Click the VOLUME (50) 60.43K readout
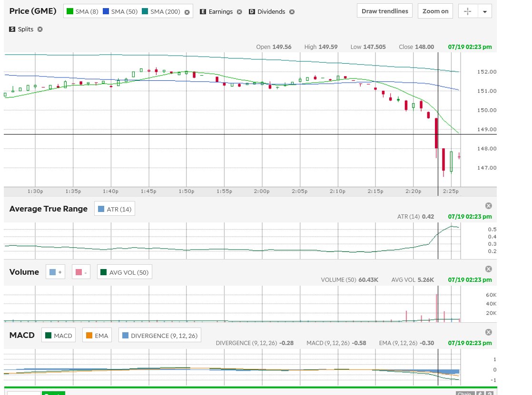Image resolution: width=532 pixels, height=395 pixels. 349,279
